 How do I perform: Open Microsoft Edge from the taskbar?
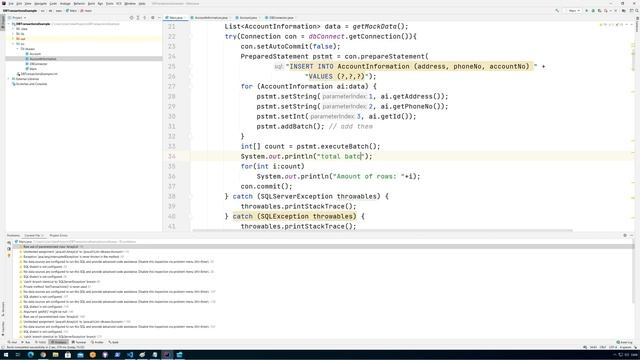(x=31, y=355)
